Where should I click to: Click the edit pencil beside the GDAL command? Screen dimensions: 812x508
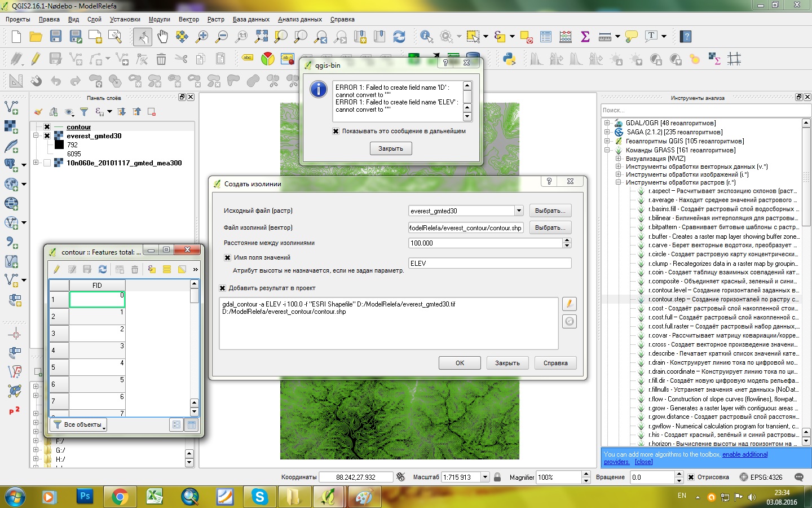pyautogui.click(x=570, y=304)
